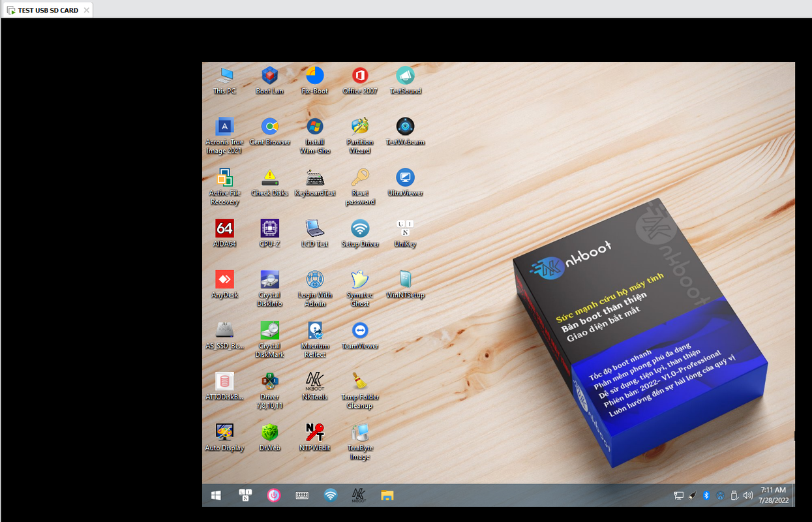812x522 pixels.
Task: Open Crystal DiskInfo
Action: 269,288
